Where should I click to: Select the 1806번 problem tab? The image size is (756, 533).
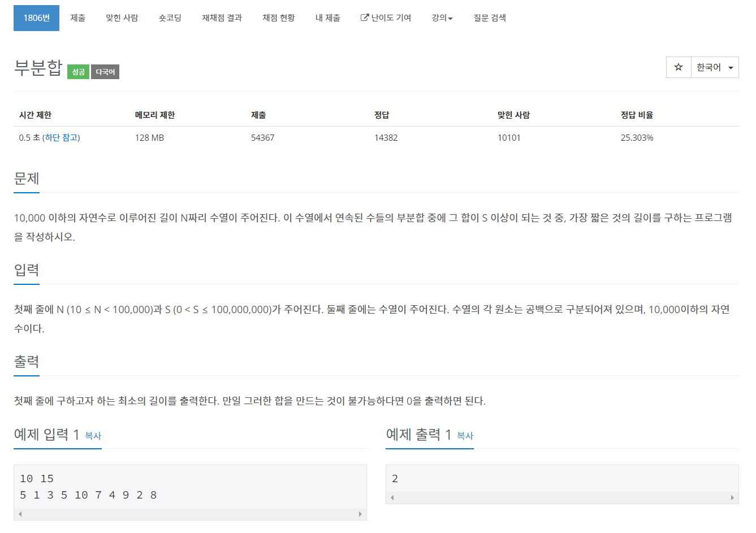click(37, 18)
